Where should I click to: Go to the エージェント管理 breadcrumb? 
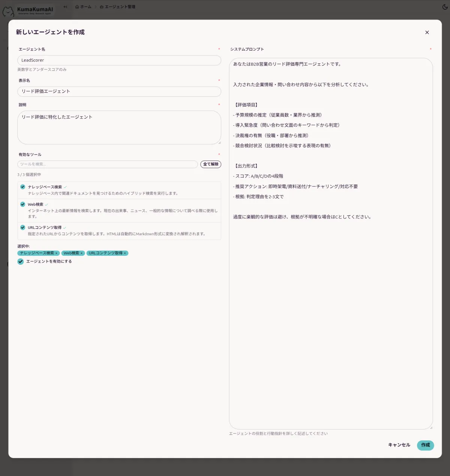point(117,7)
